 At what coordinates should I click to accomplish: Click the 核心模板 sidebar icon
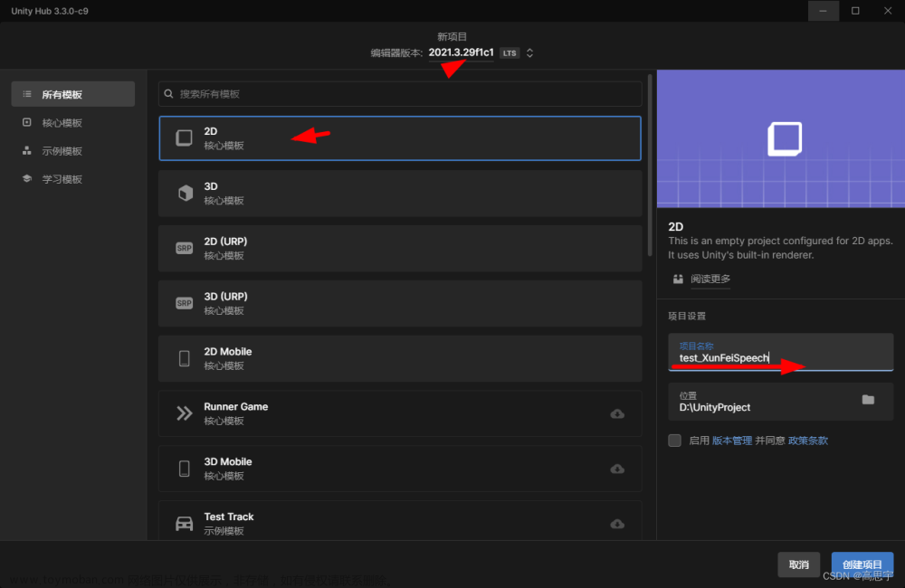point(26,122)
